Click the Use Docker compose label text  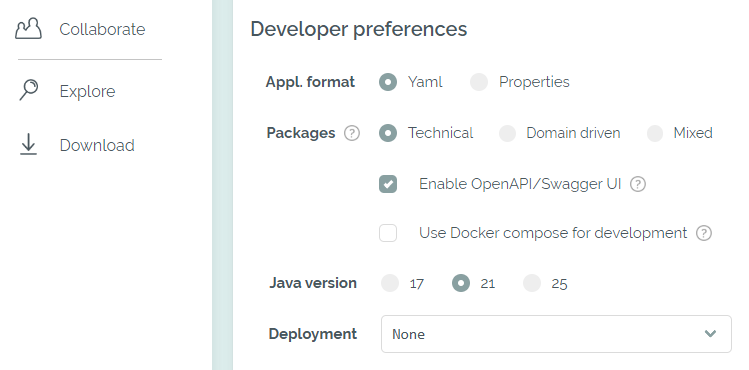coord(553,233)
